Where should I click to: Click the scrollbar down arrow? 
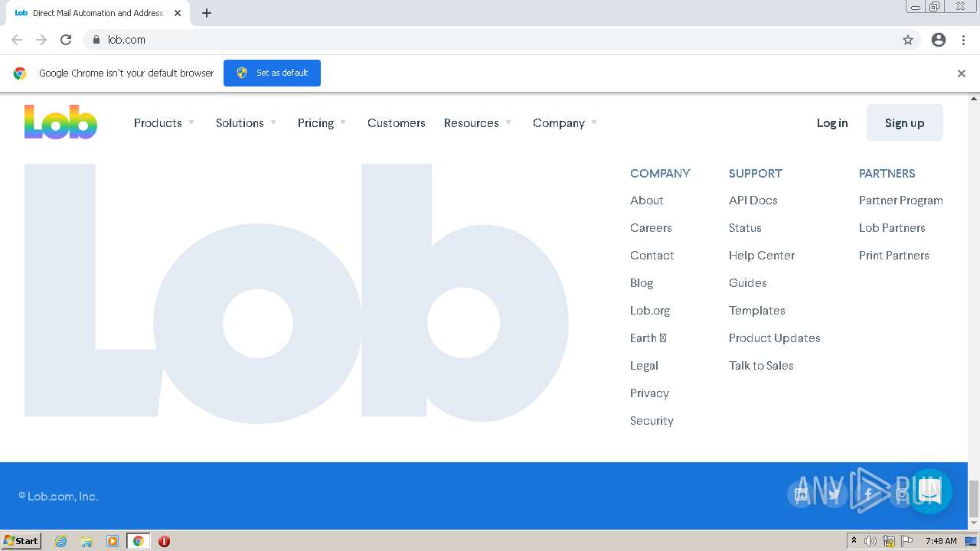click(974, 523)
